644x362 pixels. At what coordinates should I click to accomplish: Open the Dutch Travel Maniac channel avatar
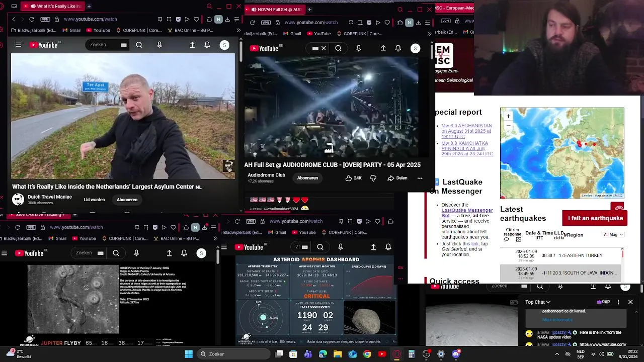[18, 199]
